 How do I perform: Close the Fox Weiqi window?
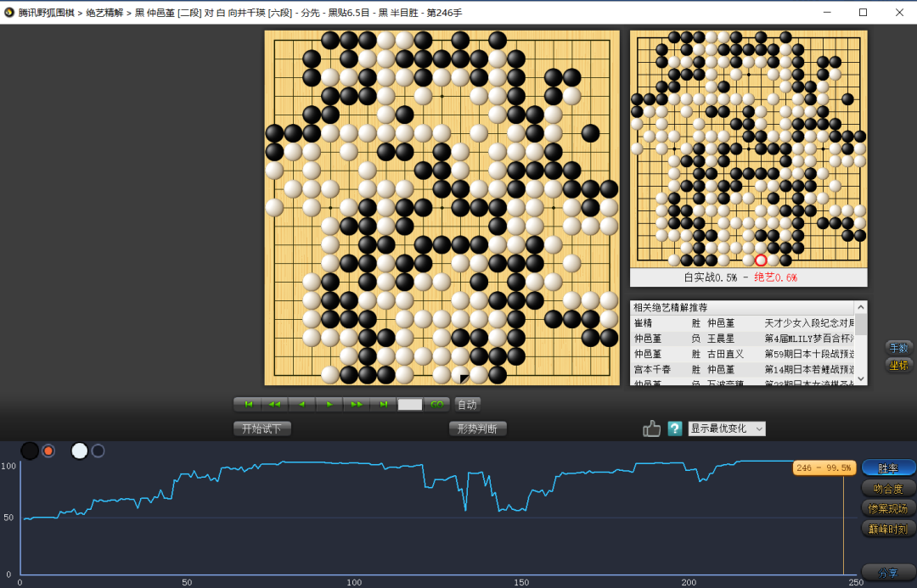899,12
